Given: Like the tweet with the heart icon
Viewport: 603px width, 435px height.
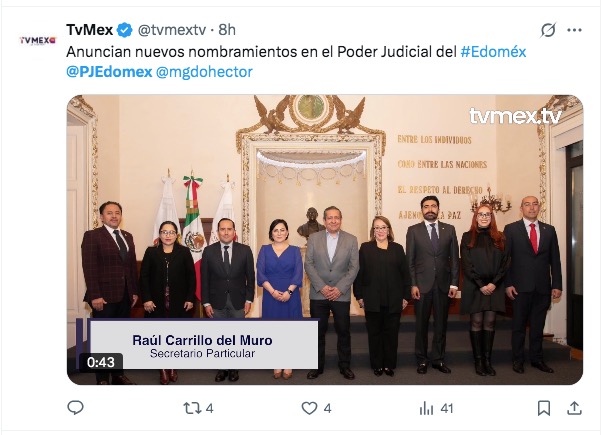Looking at the screenshot, I should (309, 408).
